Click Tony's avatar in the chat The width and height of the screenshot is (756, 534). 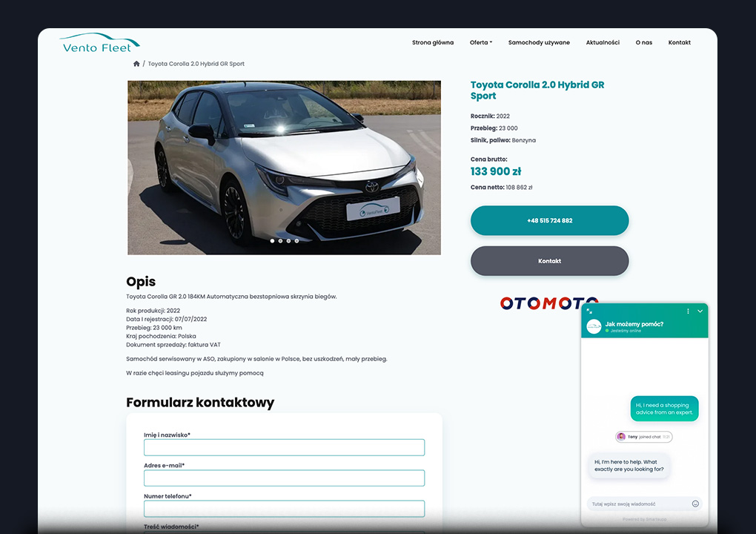(622, 437)
